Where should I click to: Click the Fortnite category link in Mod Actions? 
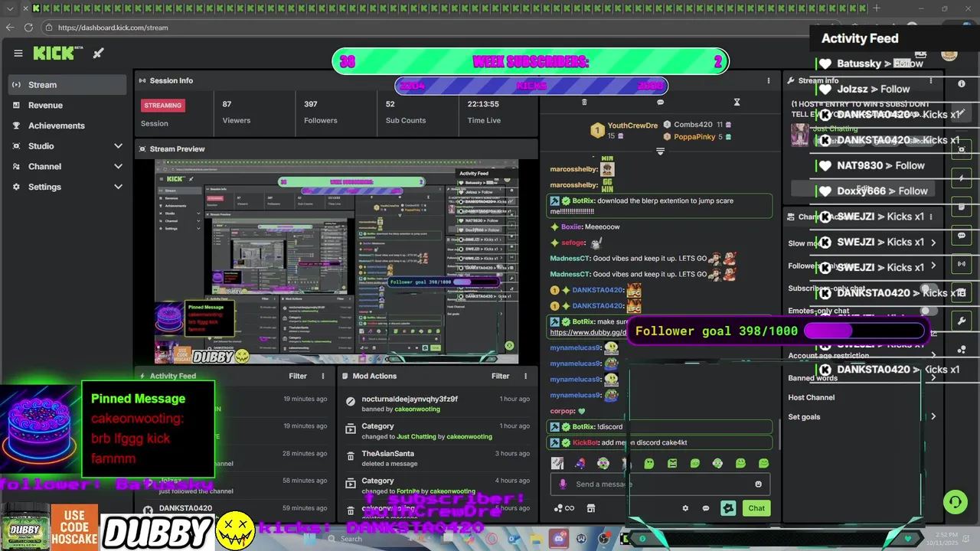point(412,491)
